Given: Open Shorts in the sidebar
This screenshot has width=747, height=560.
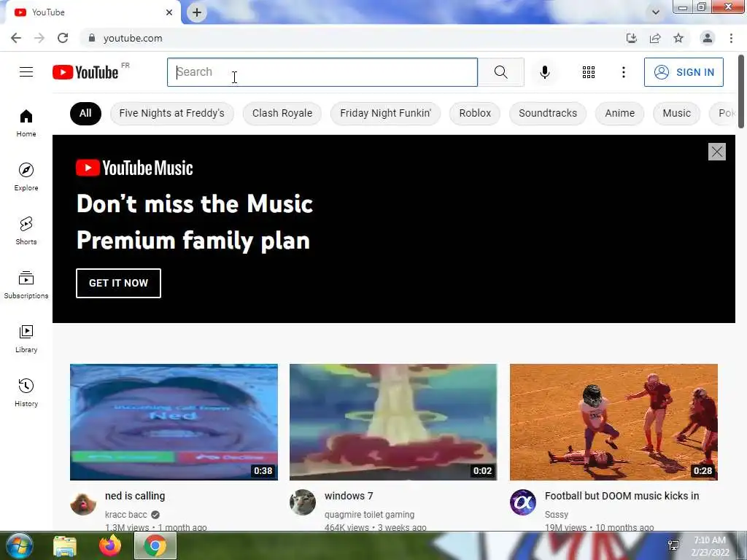Looking at the screenshot, I should (x=26, y=230).
